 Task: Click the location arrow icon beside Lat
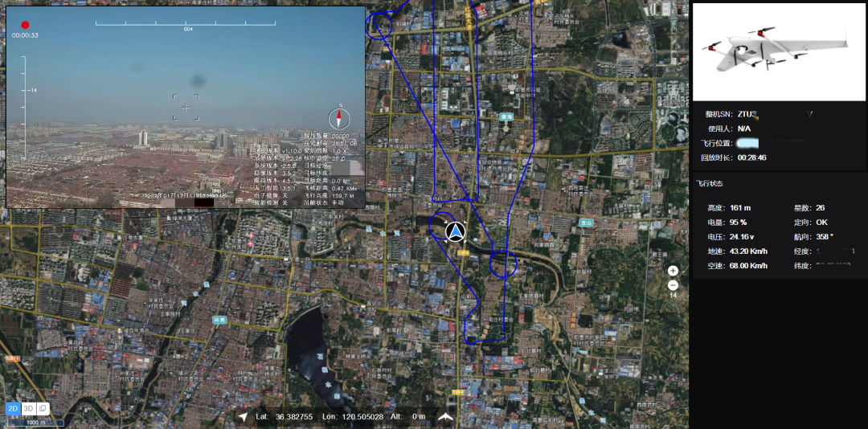(x=243, y=417)
